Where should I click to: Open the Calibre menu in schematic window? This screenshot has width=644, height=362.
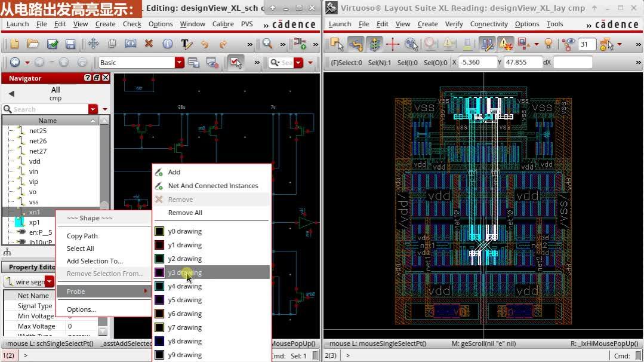click(223, 24)
